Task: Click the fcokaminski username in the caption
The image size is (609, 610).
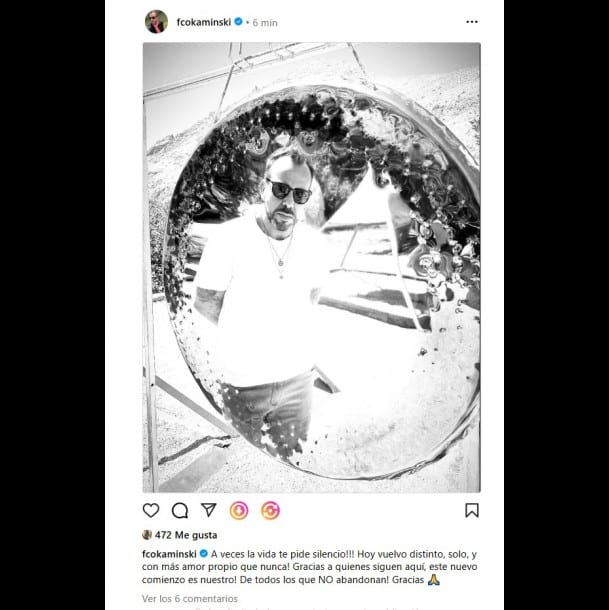Action: (x=169, y=554)
